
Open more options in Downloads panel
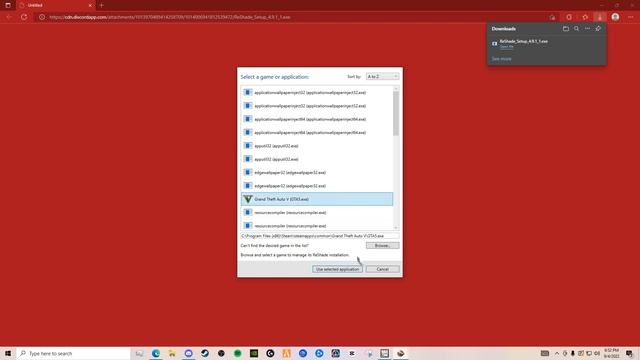coord(587,29)
